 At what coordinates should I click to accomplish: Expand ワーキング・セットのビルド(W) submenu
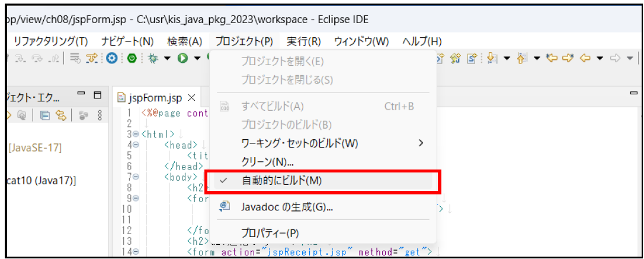tap(421, 143)
